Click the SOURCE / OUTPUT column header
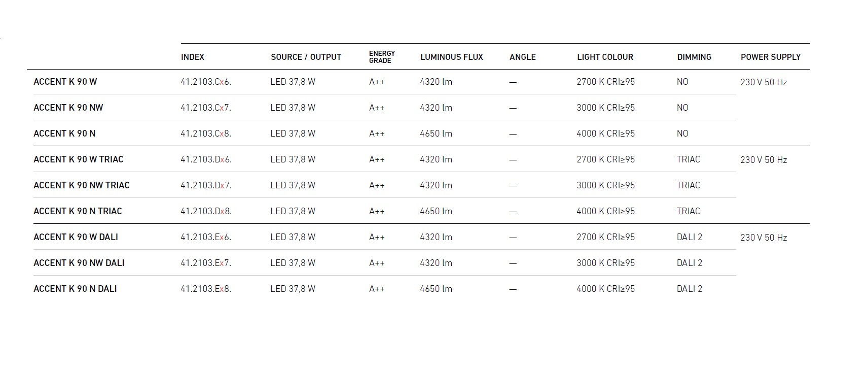868x367 pixels. pos(306,57)
